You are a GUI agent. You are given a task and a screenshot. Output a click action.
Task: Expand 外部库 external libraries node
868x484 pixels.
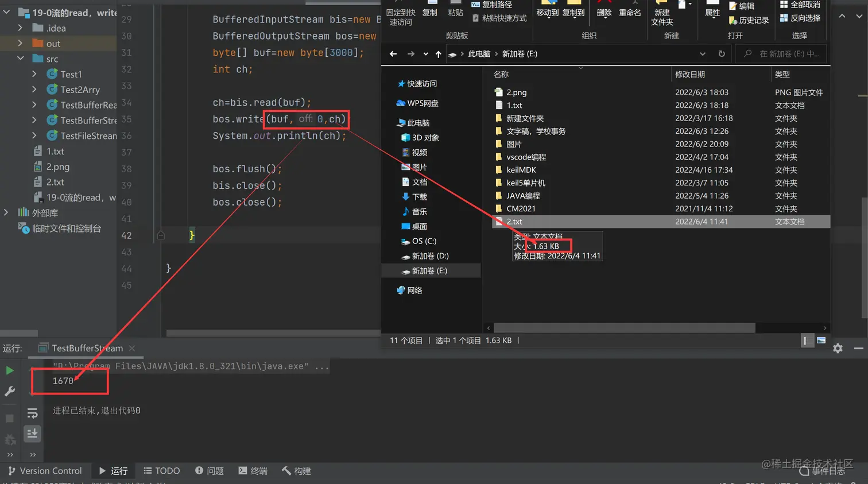point(6,212)
